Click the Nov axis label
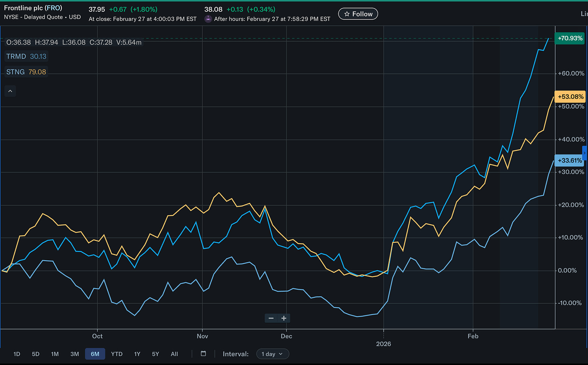The image size is (588, 365). click(x=202, y=336)
